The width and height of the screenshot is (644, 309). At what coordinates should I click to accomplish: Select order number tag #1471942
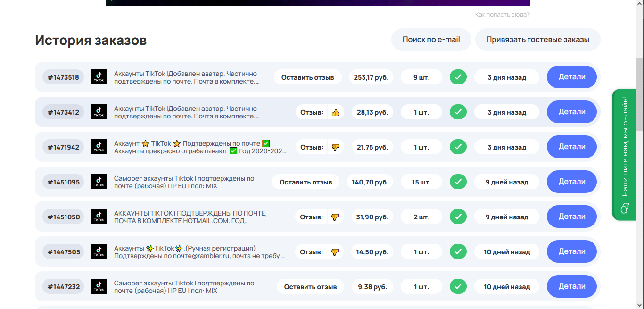[63, 147]
